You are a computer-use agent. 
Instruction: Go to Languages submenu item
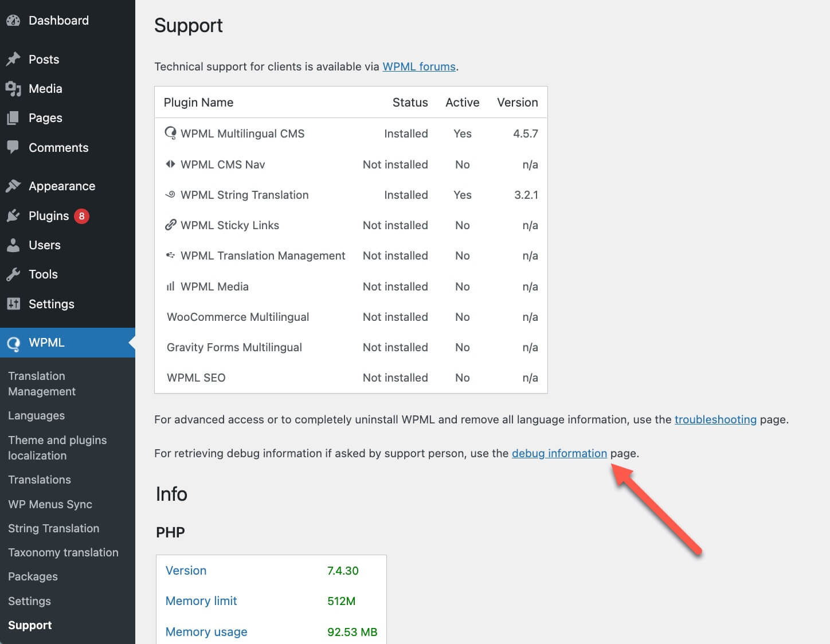click(36, 415)
